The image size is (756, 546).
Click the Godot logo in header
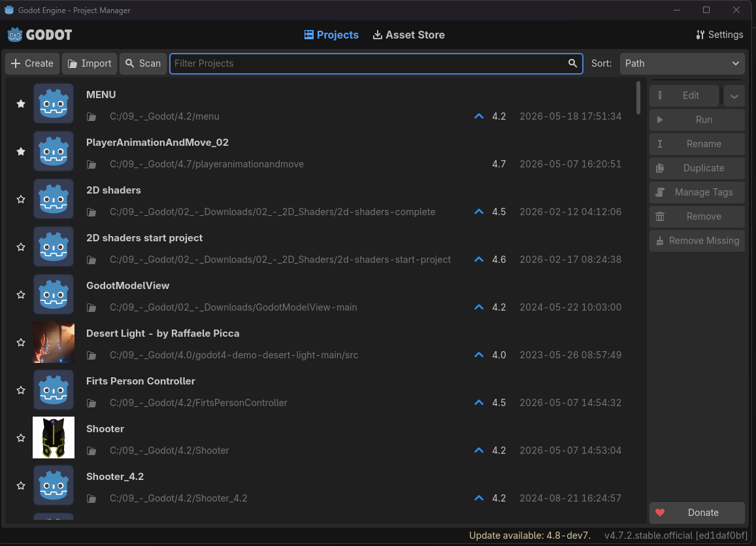point(40,35)
